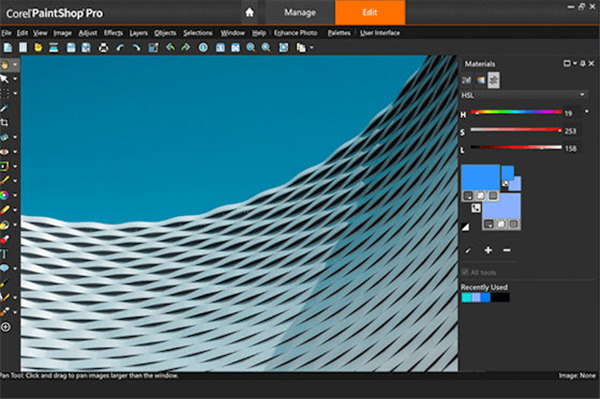
Task: Click the New image toolbar icon
Action: point(8,47)
